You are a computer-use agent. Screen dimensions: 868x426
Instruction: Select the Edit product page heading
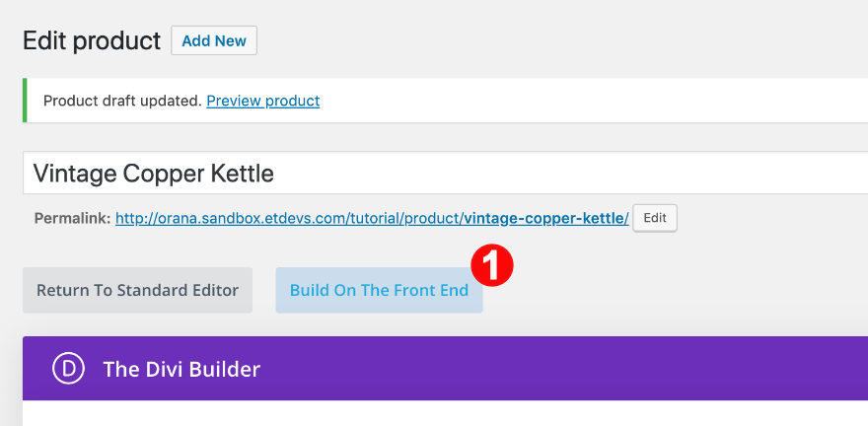pyautogui.click(x=91, y=40)
